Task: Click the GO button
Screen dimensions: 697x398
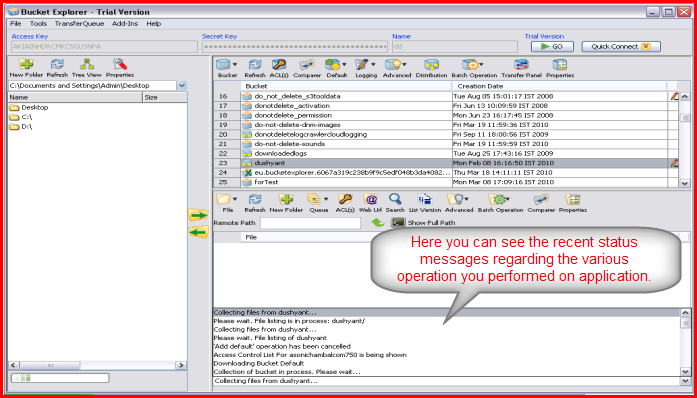Action: [552, 47]
